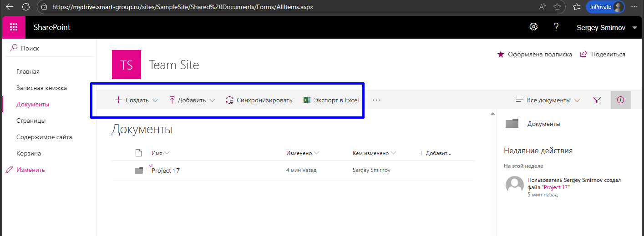Click the Поиск search box
The height and width of the screenshot is (236, 644).
[x=50, y=48]
